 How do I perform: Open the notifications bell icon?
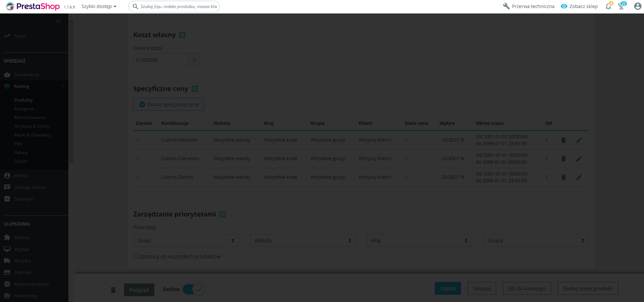[608, 6]
